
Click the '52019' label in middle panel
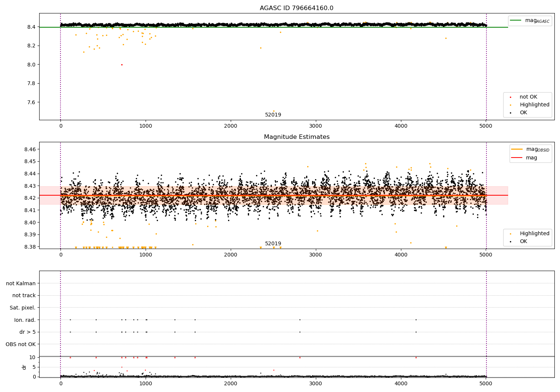pos(273,244)
